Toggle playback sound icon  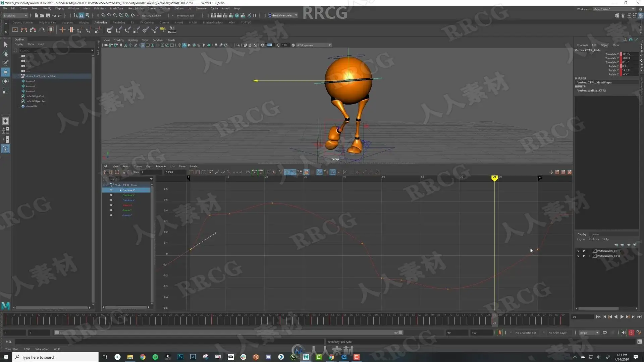[624, 333]
